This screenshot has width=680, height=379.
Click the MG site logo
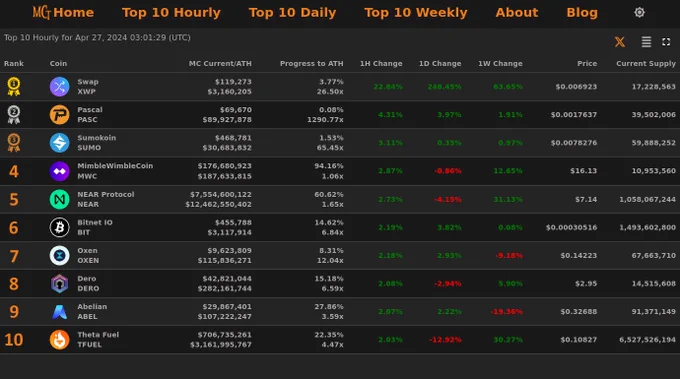click(41, 13)
